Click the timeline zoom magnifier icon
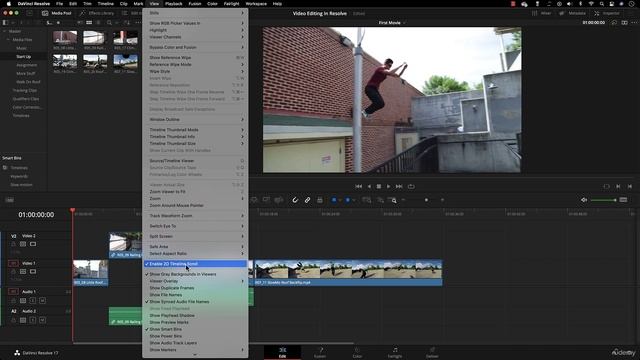640x360 pixels. click(394, 200)
